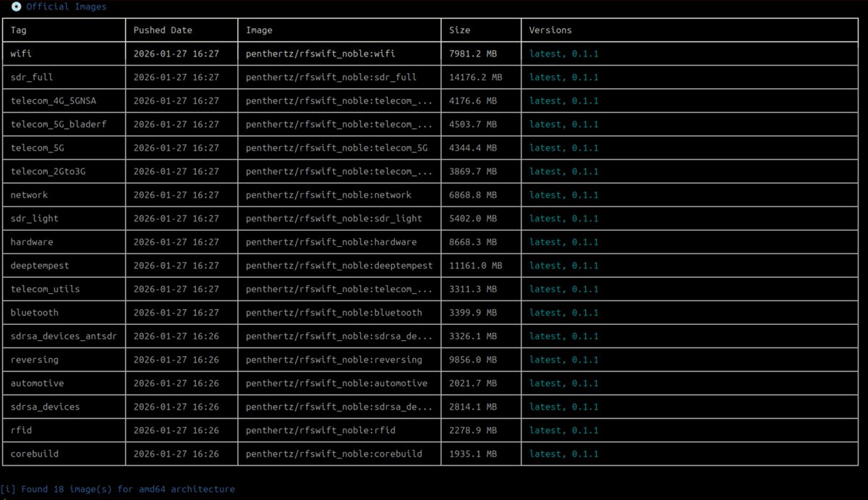Select the "reversing" tag cell
Viewport: 868px width, 500px height.
(x=35, y=360)
